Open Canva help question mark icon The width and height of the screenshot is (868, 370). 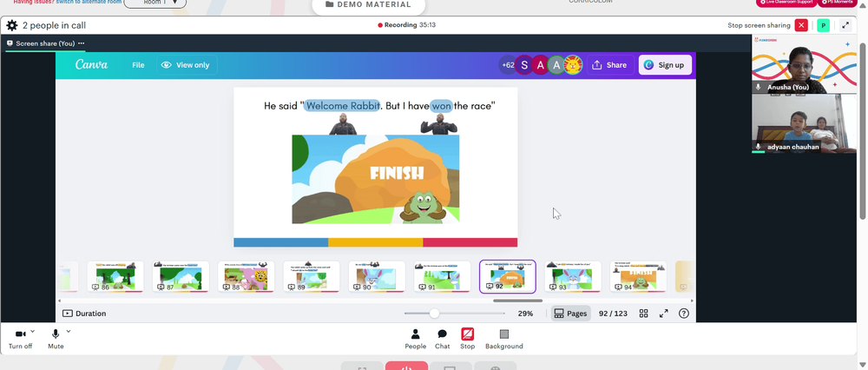(x=684, y=314)
